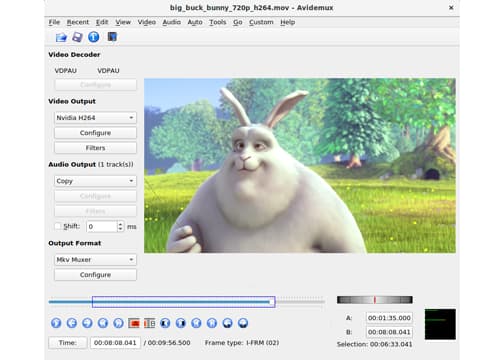Go to the first frame of video

pos(196,323)
